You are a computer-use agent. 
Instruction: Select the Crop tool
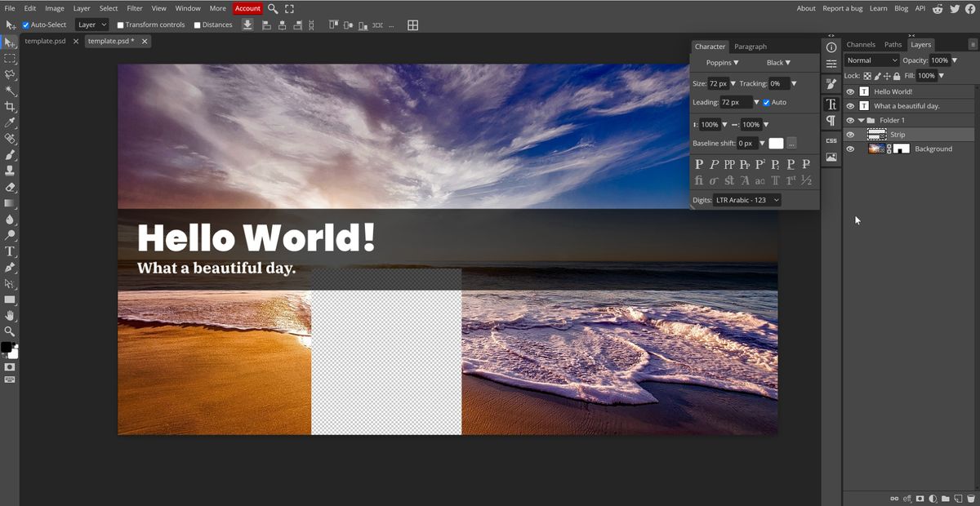(10, 107)
